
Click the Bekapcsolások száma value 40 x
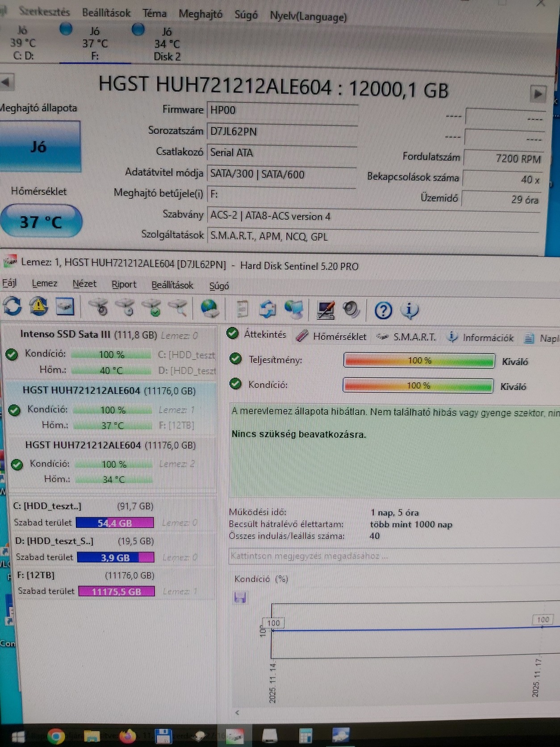coord(502,180)
